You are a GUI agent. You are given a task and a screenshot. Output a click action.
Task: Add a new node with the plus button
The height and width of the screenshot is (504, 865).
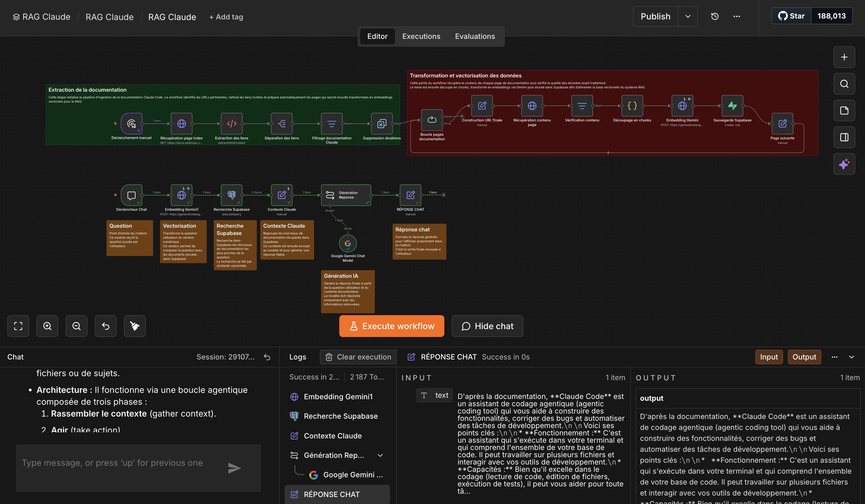844,57
